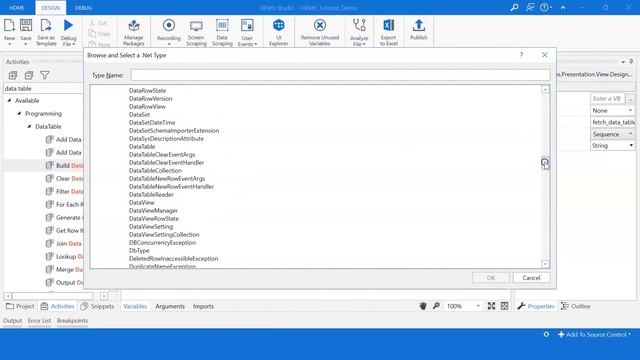The image size is (640, 360).
Task: Open the Project panel tab
Action: (20, 306)
